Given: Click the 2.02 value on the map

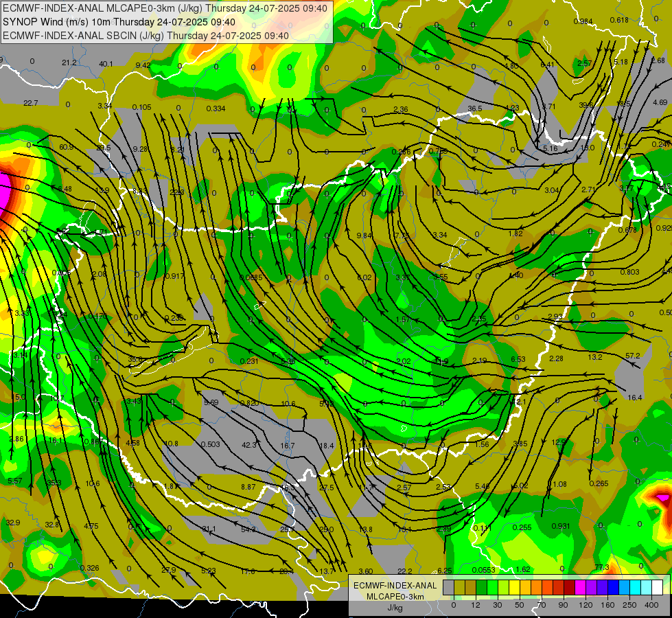Looking at the screenshot, I should coord(404,361).
